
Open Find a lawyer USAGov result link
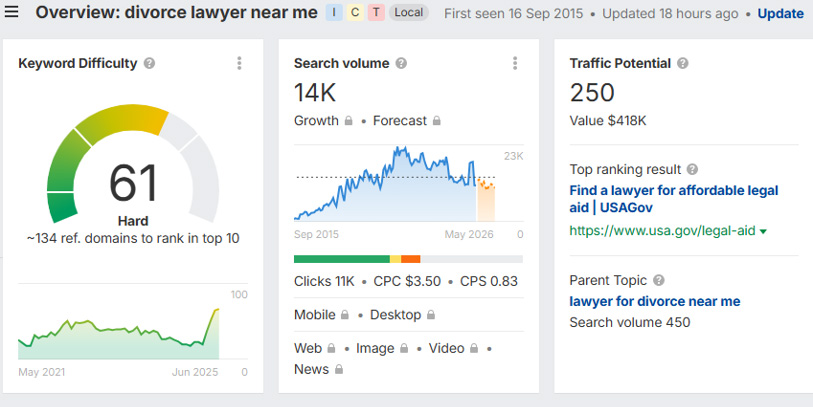coord(674,199)
